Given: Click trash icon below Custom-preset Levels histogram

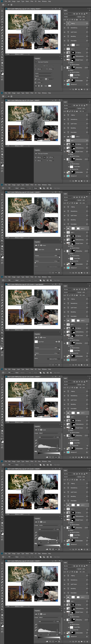Looking at the screenshot, I should (59, 549).
